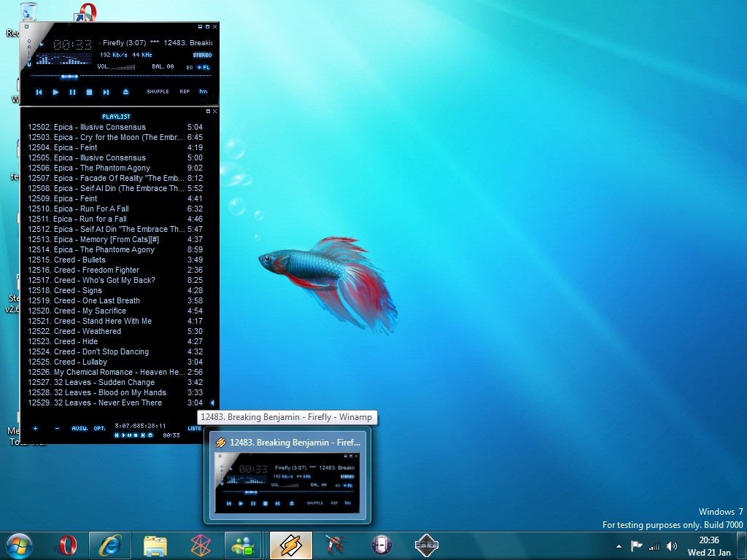Image resolution: width=747 pixels, height=560 pixels.
Task: Click the playlist mini previous-track button
Action: [116, 435]
